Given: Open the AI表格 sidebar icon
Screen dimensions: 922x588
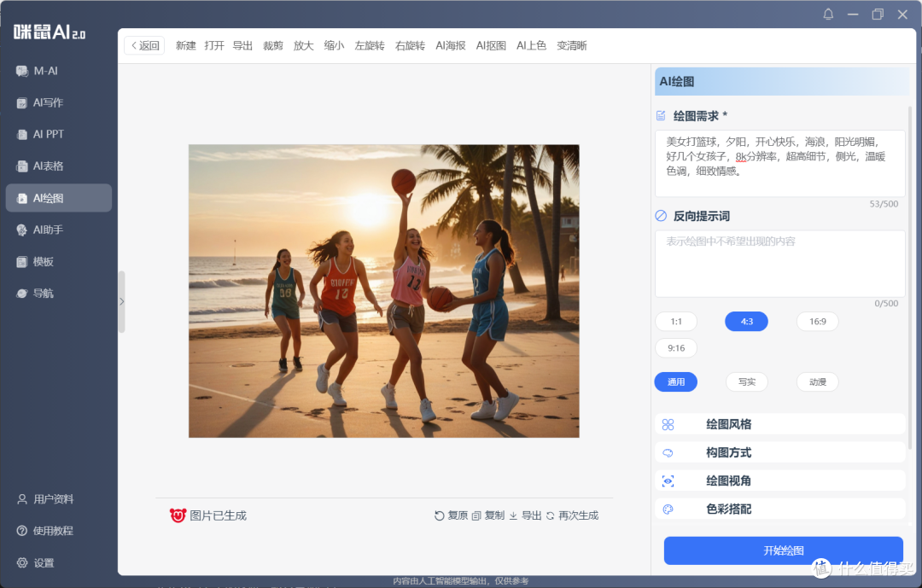Looking at the screenshot, I should click(21, 166).
